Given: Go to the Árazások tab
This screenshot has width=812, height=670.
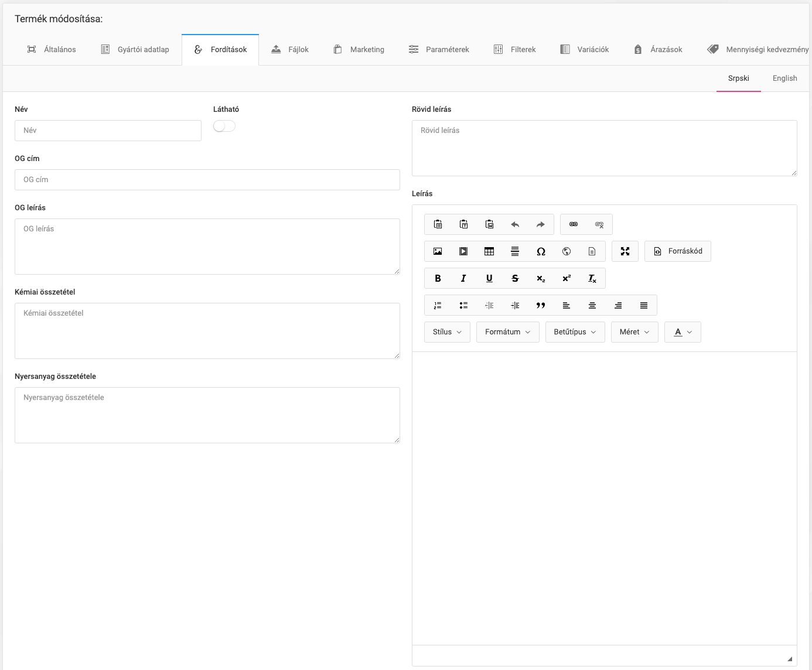Looking at the screenshot, I should 659,50.
